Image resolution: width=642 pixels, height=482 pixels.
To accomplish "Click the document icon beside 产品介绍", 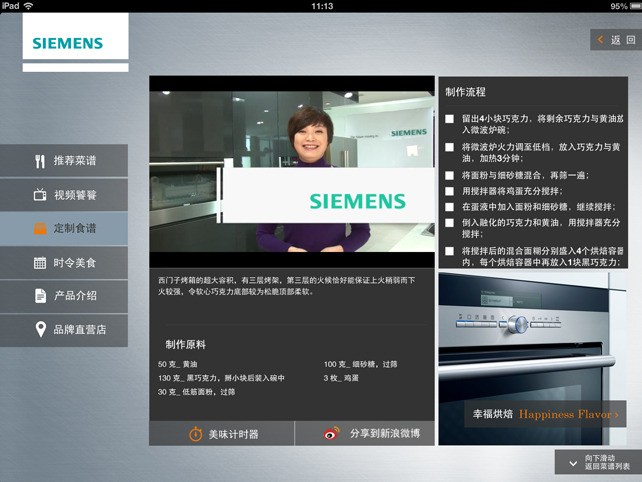I will click(40, 296).
